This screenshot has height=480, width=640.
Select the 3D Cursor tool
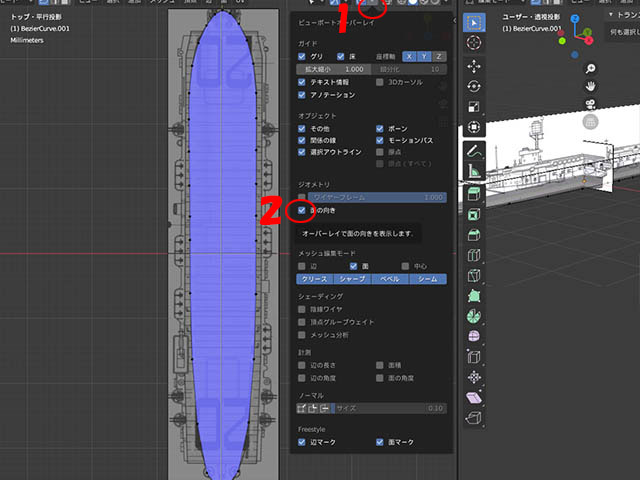coord(474,43)
